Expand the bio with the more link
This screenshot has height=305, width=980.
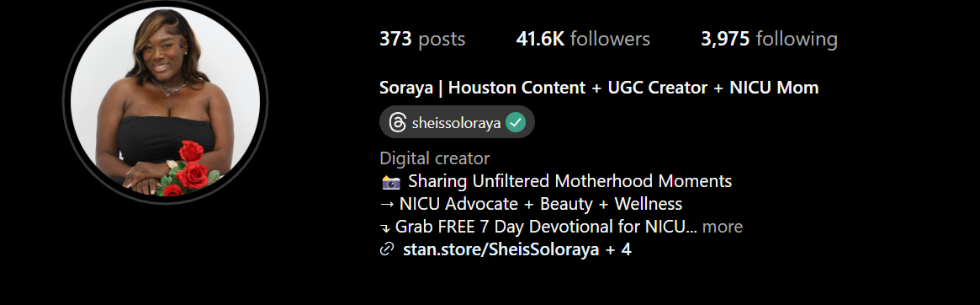tap(723, 226)
